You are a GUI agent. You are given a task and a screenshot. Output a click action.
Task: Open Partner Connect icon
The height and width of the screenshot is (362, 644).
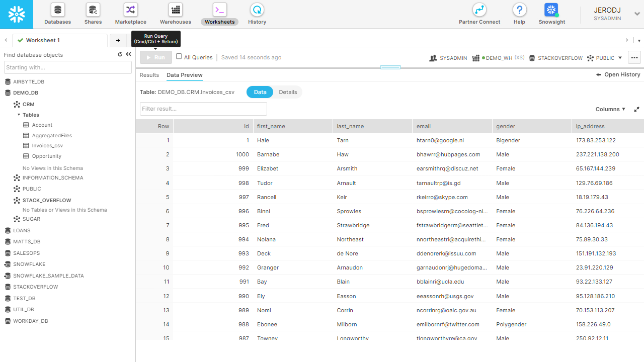[x=479, y=10]
